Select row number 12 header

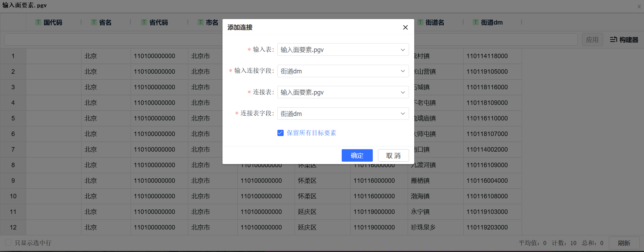click(x=13, y=227)
